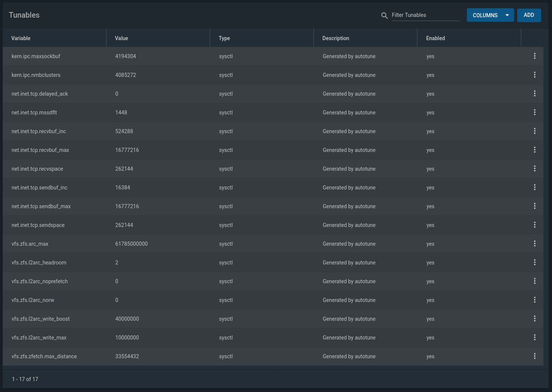Open kebab menu for vfs.zfs.zfetch.max_distance
The height and width of the screenshot is (392, 552).
[x=534, y=356]
